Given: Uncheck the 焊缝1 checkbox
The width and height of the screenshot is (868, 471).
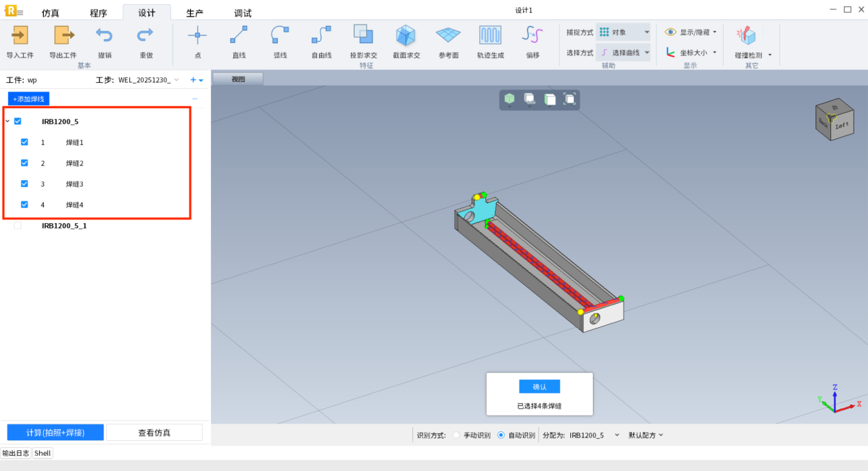Looking at the screenshot, I should [x=25, y=142].
